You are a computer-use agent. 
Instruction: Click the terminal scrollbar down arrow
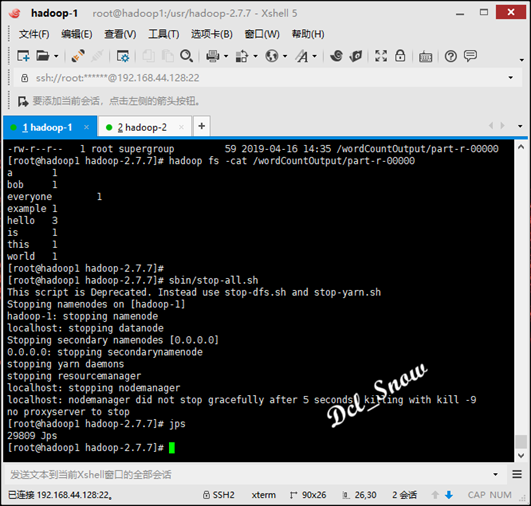pos(521,456)
